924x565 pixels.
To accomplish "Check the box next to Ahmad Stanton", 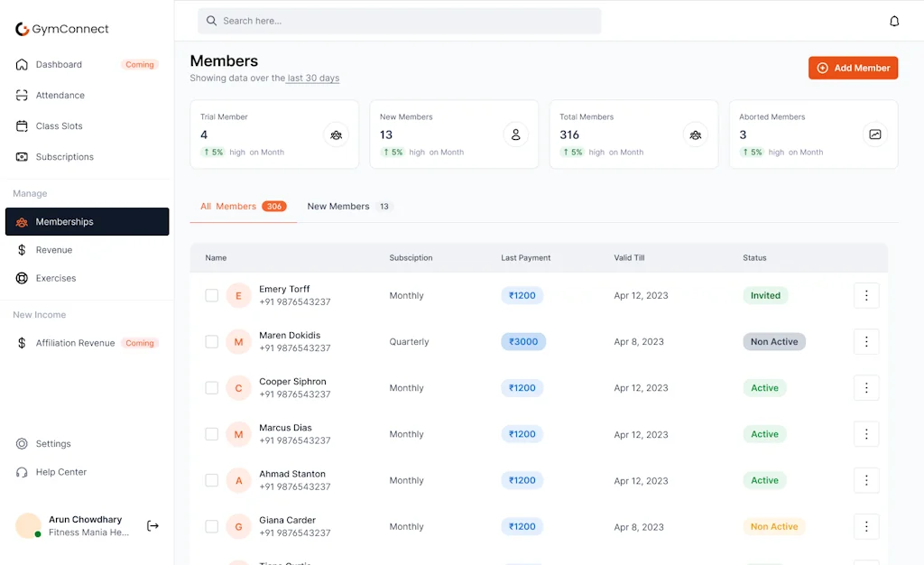I will 212,480.
